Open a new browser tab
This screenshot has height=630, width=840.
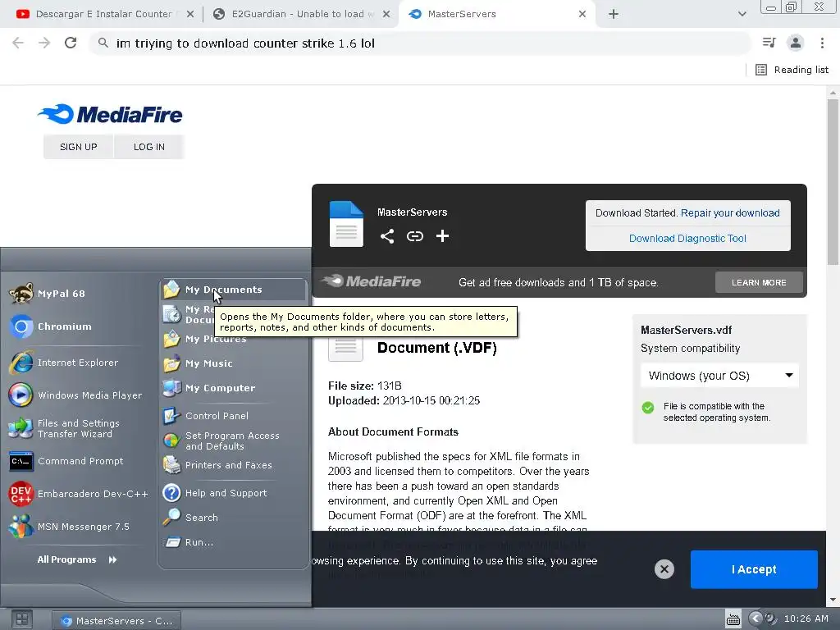coord(614,14)
